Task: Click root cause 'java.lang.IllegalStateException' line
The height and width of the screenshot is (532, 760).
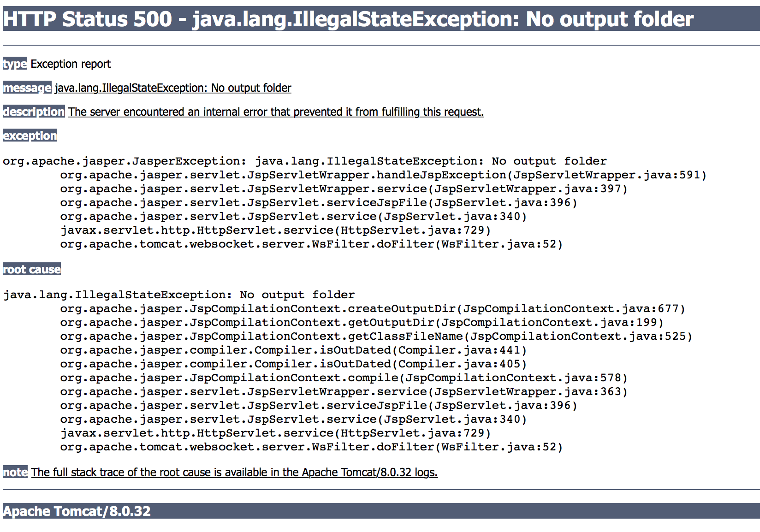Action: point(179,295)
